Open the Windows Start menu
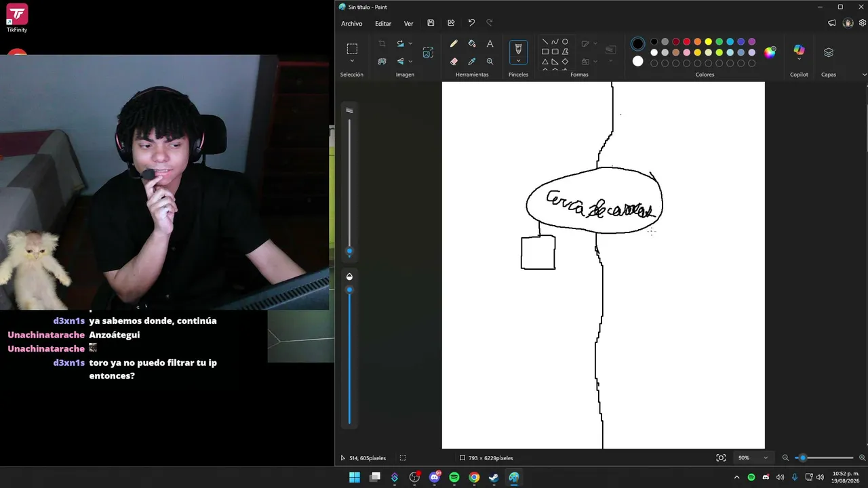The height and width of the screenshot is (488, 868). click(355, 477)
